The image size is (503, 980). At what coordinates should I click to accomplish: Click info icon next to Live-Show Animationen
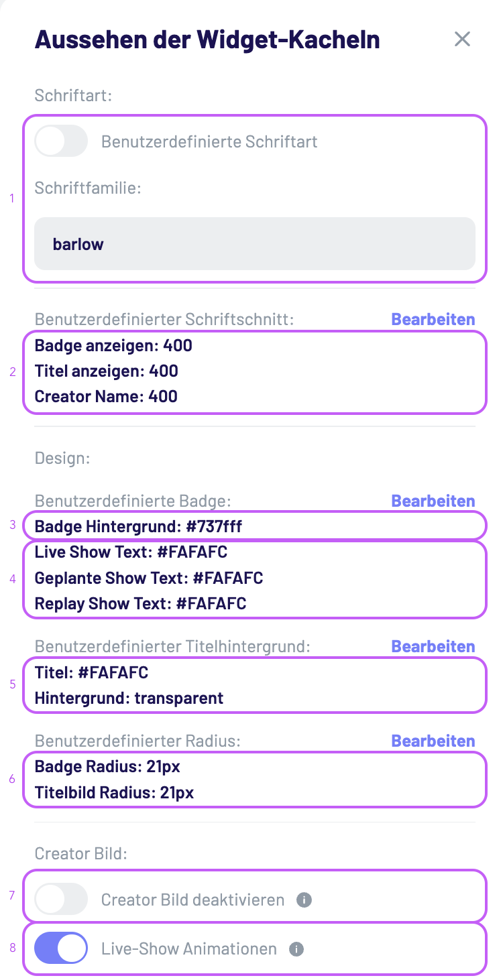point(296,949)
